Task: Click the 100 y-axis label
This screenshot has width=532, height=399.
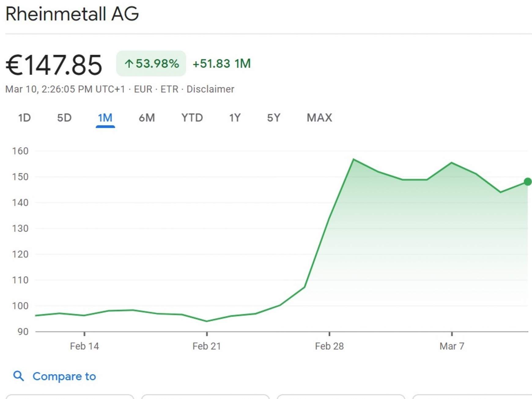Action: point(20,306)
